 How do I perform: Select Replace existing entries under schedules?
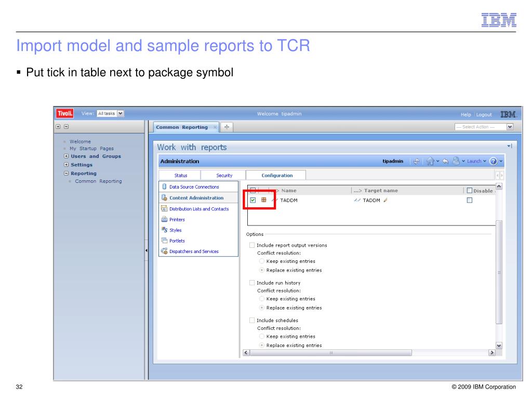tap(262, 345)
